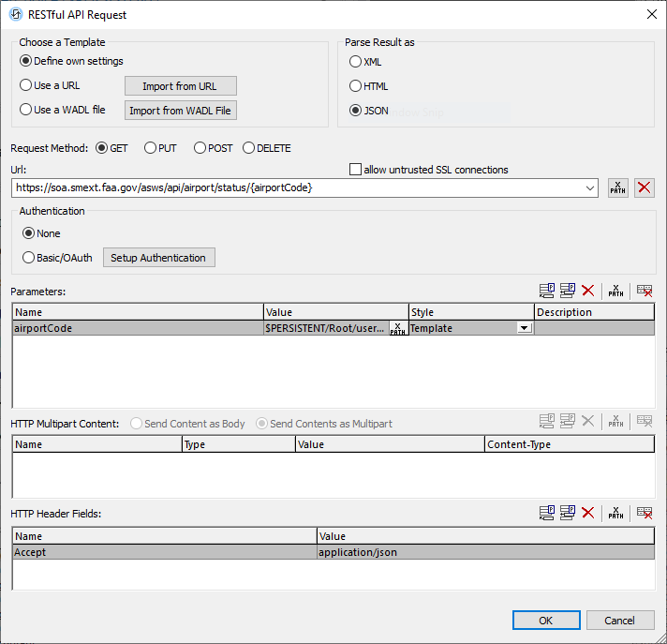Click the airportCode value XPath icon
667x644 pixels.
click(x=397, y=328)
